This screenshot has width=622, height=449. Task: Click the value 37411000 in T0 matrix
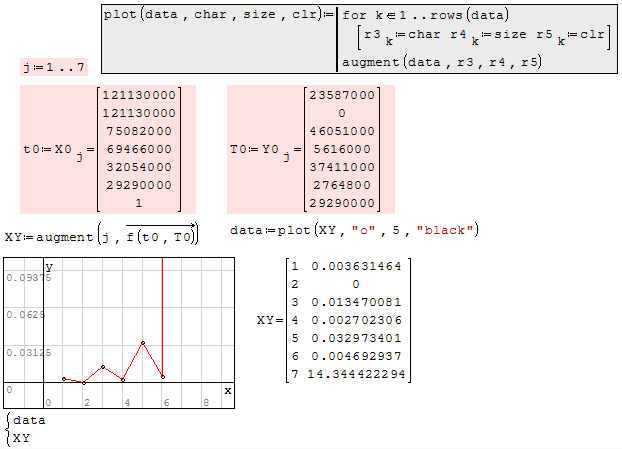[343, 166]
